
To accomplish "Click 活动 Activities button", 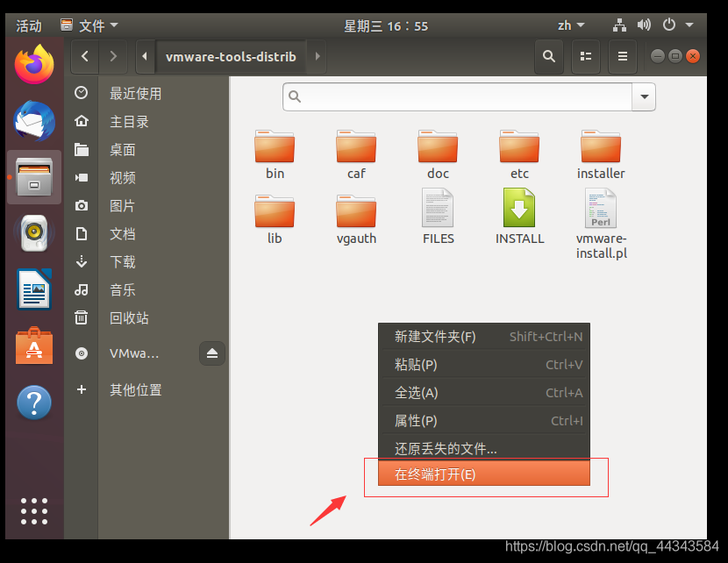I will (x=29, y=25).
